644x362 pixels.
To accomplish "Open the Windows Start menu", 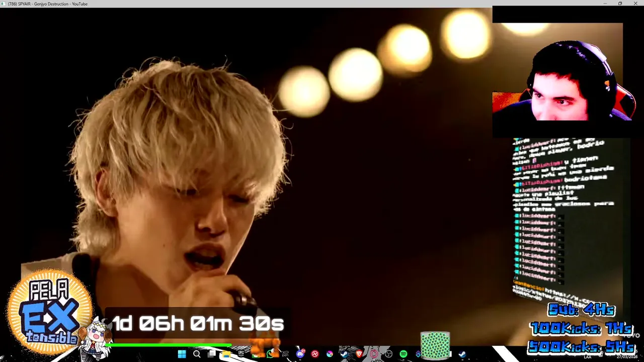I will (x=182, y=354).
